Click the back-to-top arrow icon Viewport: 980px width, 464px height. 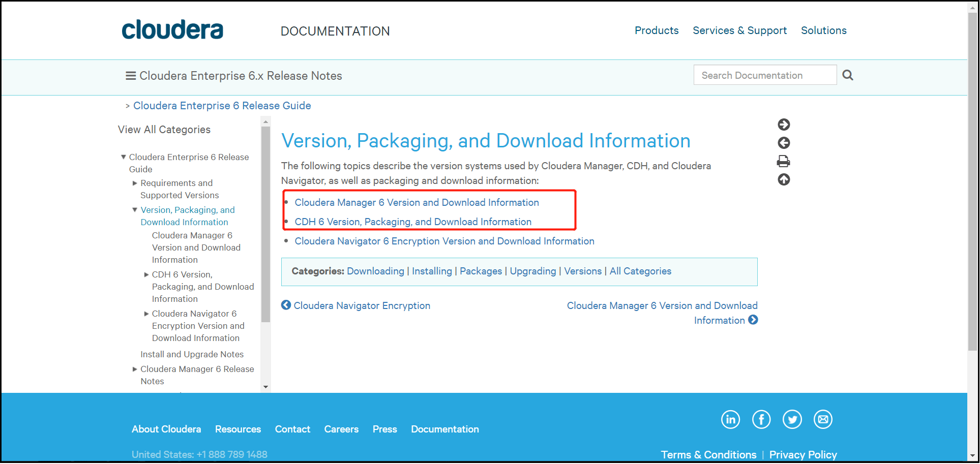[784, 179]
